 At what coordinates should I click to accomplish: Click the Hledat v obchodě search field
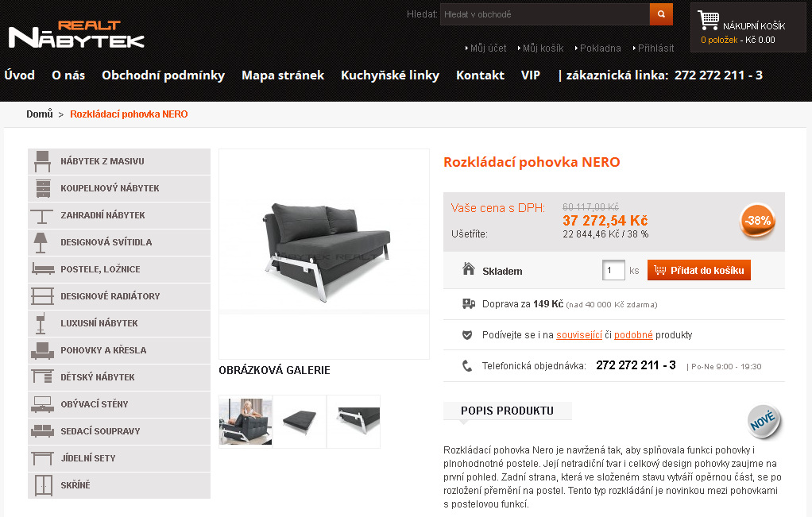[x=545, y=14]
